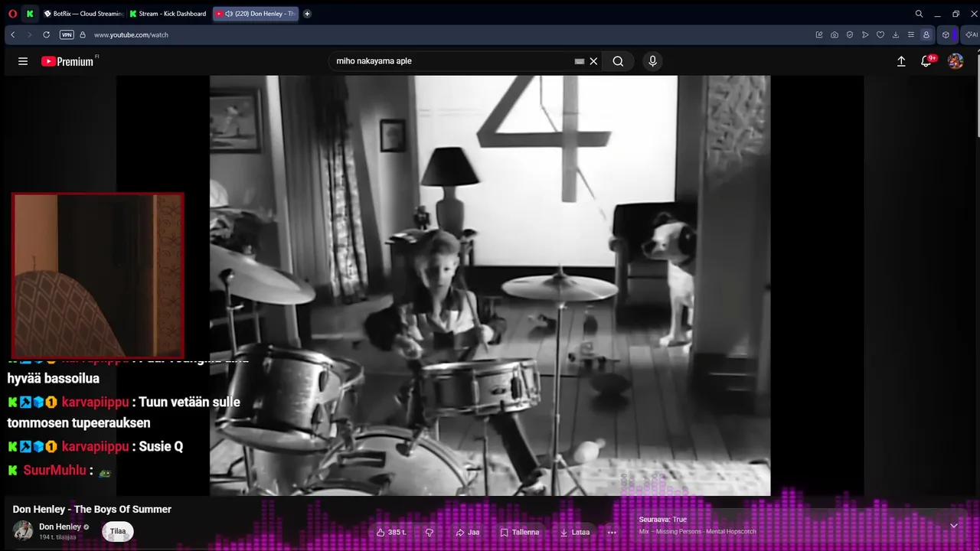Click the webcam overlay thumbnail
This screenshot has width=980, height=551.
[97, 275]
